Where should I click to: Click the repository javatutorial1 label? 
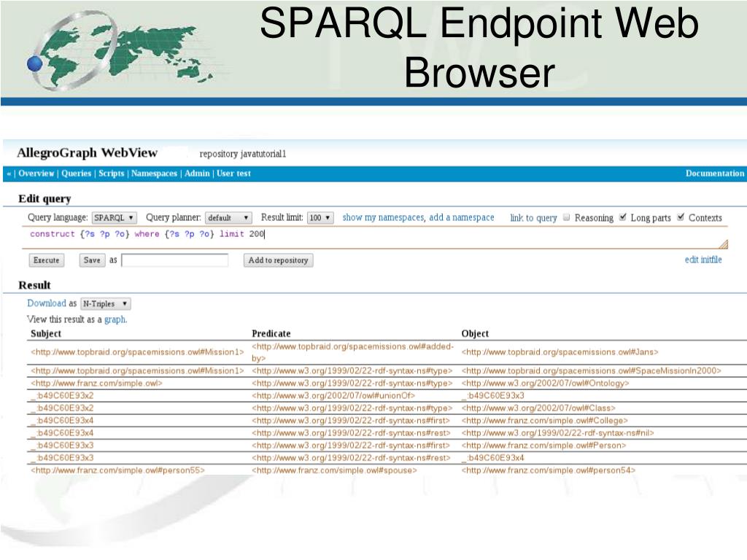pos(242,154)
